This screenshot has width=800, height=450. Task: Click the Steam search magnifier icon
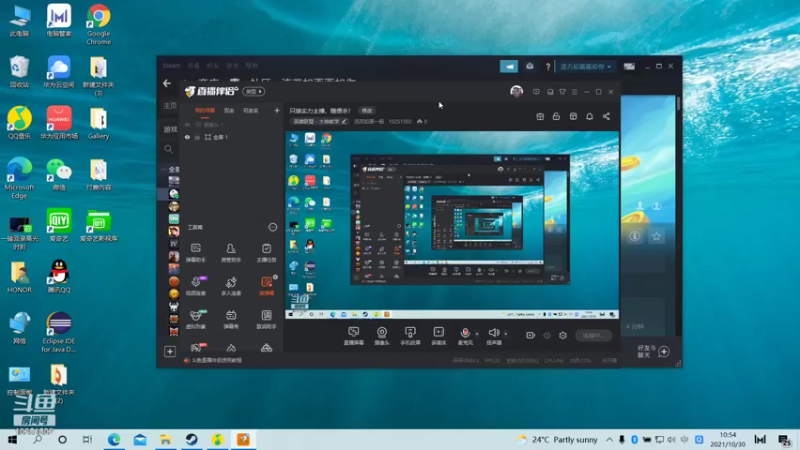pyautogui.click(x=168, y=149)
